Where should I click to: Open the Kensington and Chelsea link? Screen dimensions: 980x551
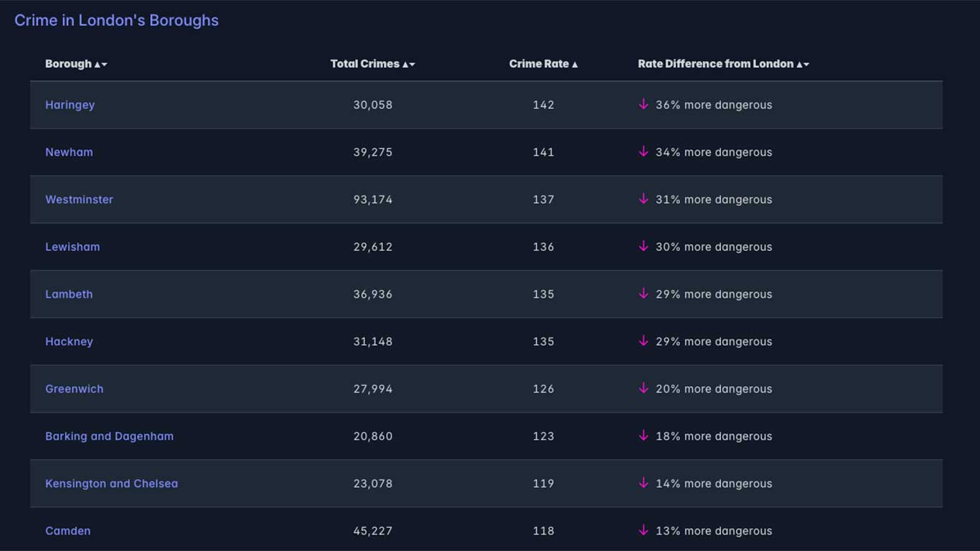point(111,484)
